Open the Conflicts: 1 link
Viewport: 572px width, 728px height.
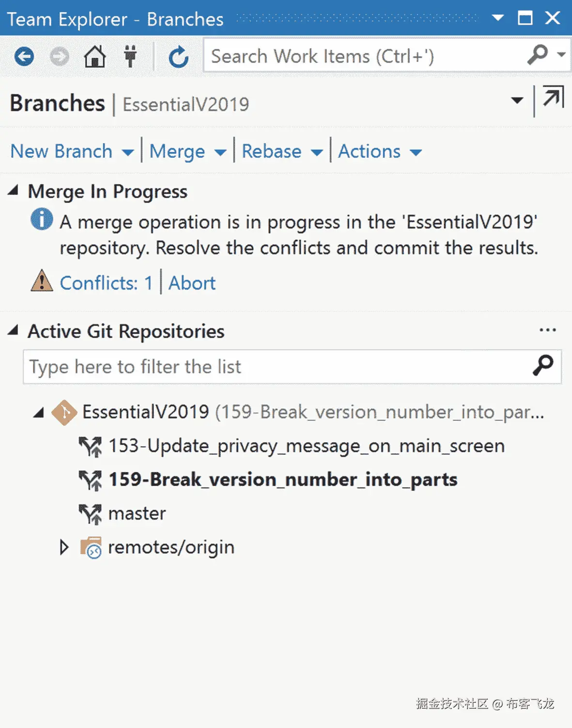[x=106, y=283]
